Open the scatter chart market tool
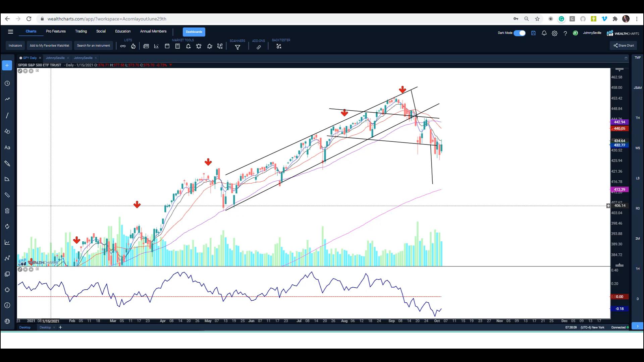The image size is (644, 362). pyautogui.click(x=156, y=46)
